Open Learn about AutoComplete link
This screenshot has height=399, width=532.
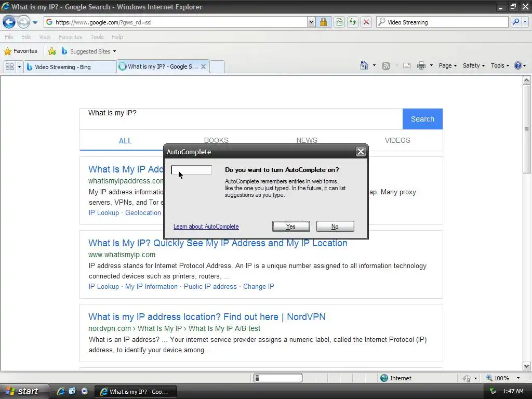point(206,227)
